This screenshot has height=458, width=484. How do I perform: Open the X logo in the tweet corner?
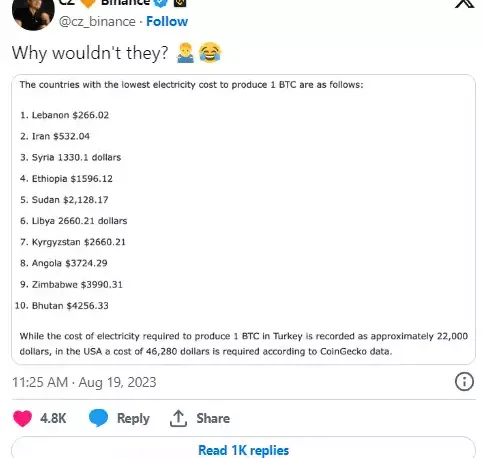click(464, 4)
